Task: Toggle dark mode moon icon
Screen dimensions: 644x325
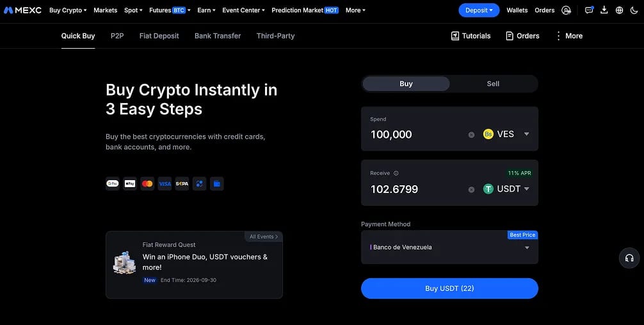Action: click(x=634, y=10)
